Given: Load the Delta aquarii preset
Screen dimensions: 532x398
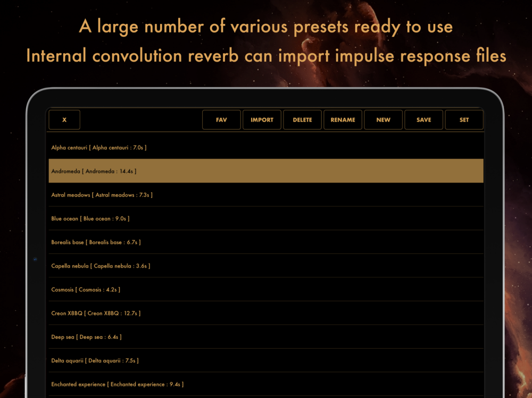Looking at the screenshot, I should coord(266,360).
